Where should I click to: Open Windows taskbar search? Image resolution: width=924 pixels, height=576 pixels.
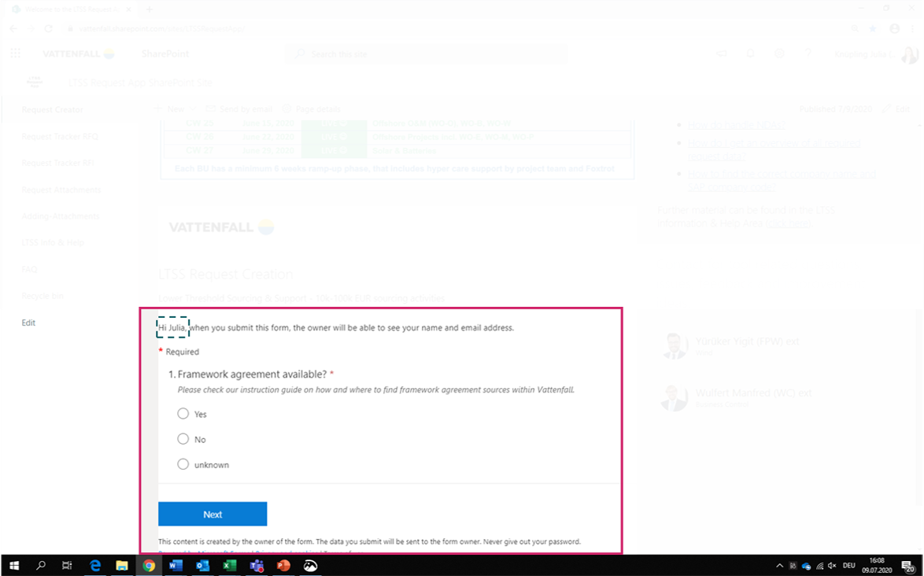point(41,566)
